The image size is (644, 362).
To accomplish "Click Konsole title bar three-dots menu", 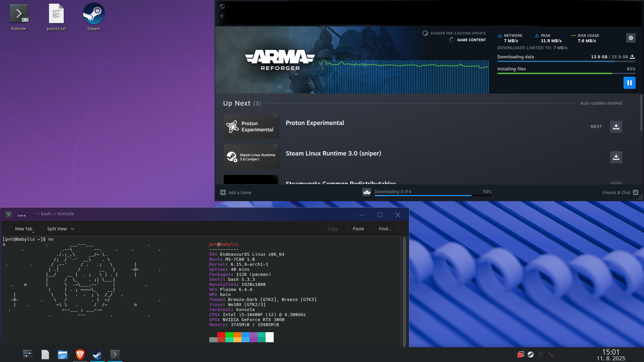I will pyautogui.click(x=22, y=216).
